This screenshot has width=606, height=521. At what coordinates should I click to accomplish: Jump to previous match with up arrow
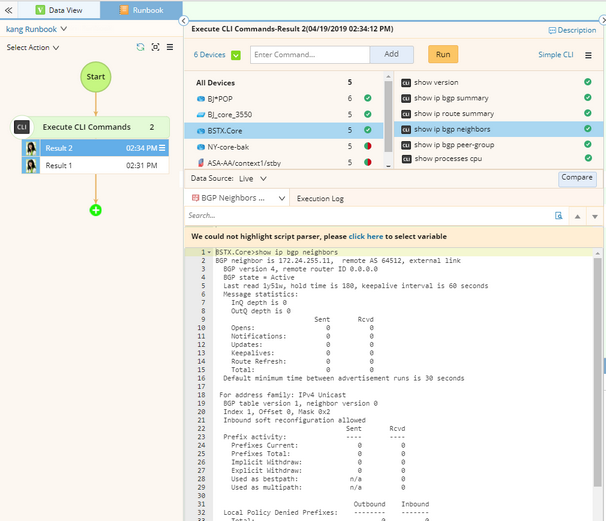coord(579,216)
